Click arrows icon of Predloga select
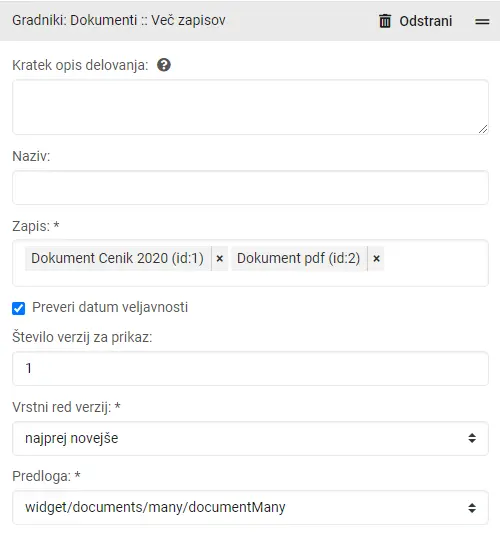 point(472,508)
